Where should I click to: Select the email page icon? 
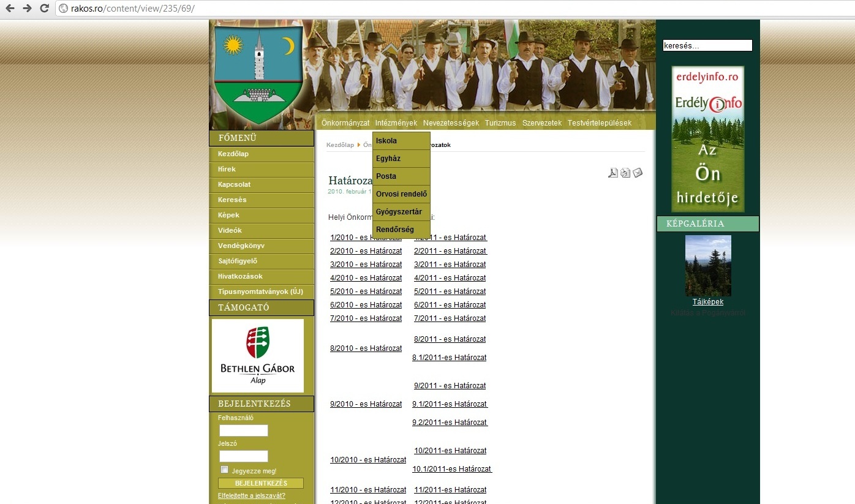(638, 173)
